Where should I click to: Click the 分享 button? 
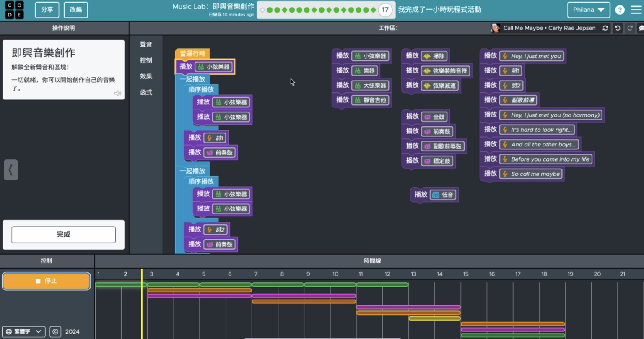(47, 10)
